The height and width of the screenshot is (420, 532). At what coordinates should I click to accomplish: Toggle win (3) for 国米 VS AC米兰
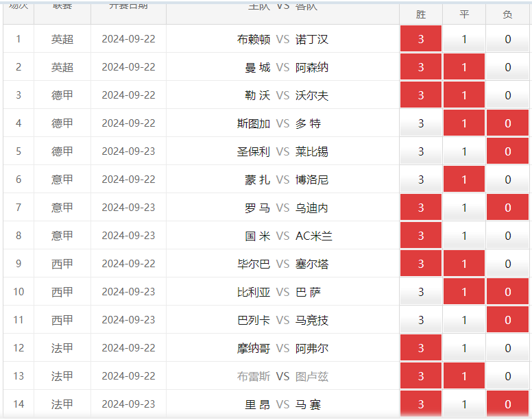point(421,236)
